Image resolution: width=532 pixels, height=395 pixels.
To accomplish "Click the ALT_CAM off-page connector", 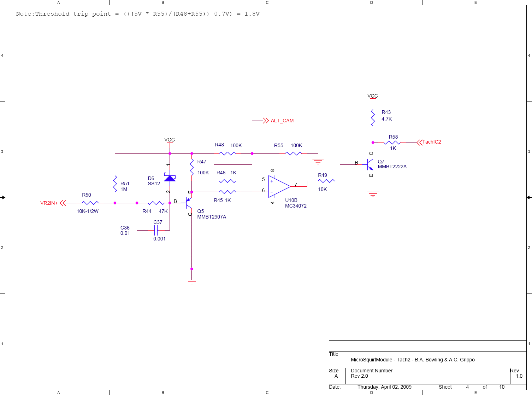I will pyautogui.click(x=278, y=121).
